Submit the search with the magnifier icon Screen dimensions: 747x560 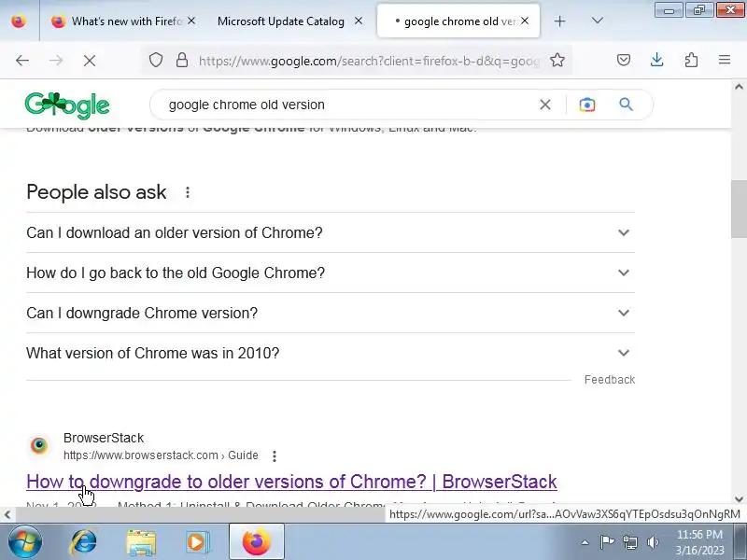(626, 105)
